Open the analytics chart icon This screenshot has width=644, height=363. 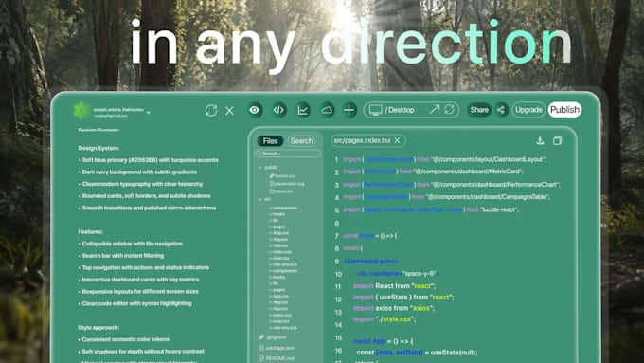tap(303, 110)
